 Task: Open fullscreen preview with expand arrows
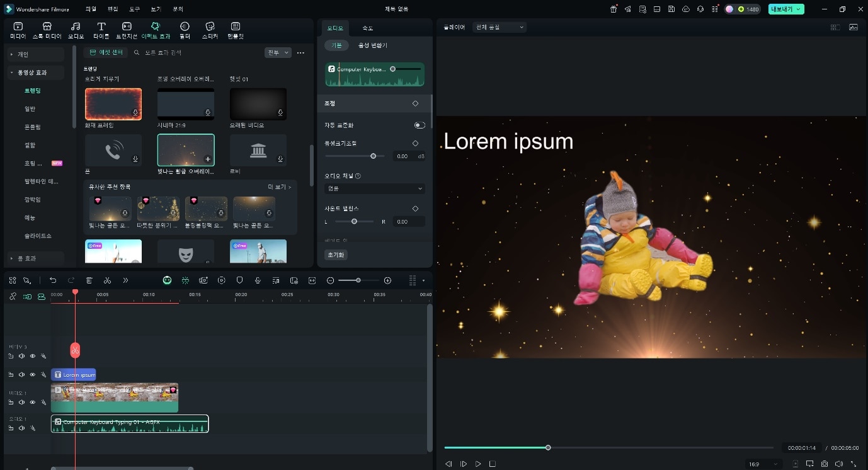854,464
